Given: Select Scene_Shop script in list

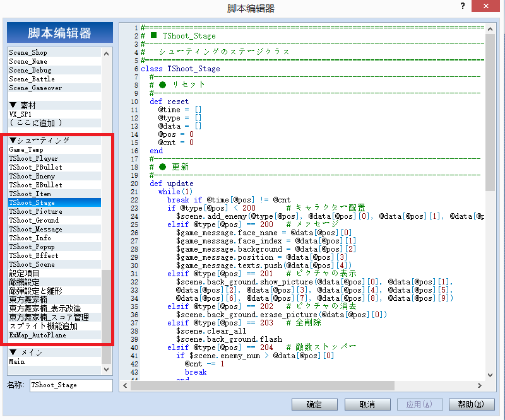Looking at the screenshot, I should (x=54, y=52).
